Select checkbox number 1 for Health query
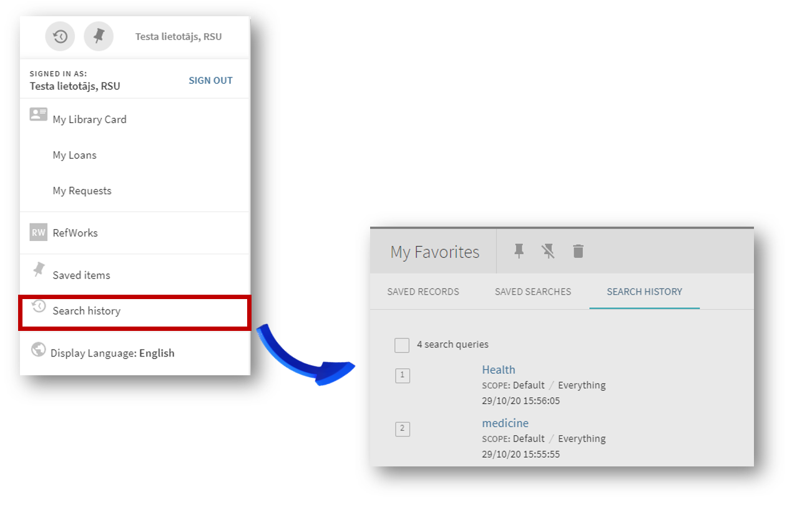 [x=403, y=375]
